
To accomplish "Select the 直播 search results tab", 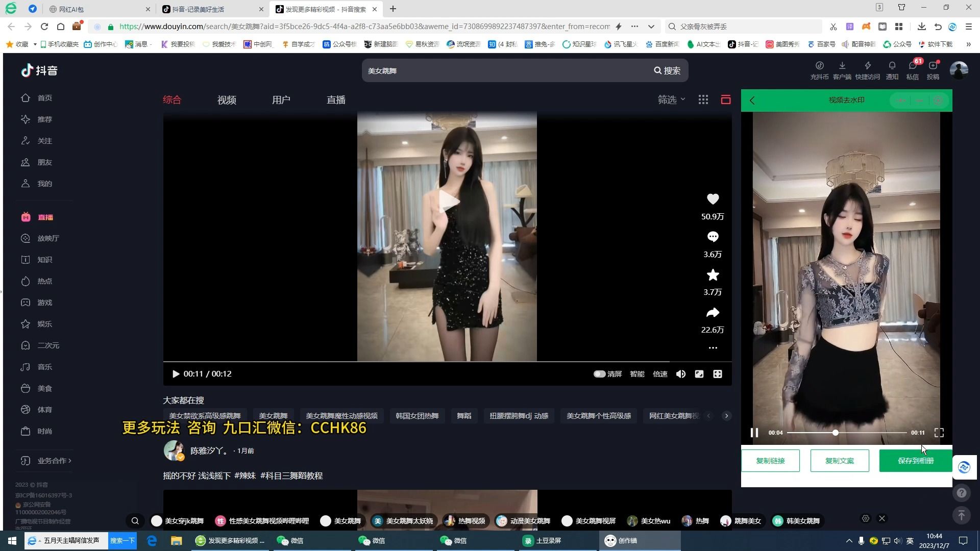I will tap(336, 100).
